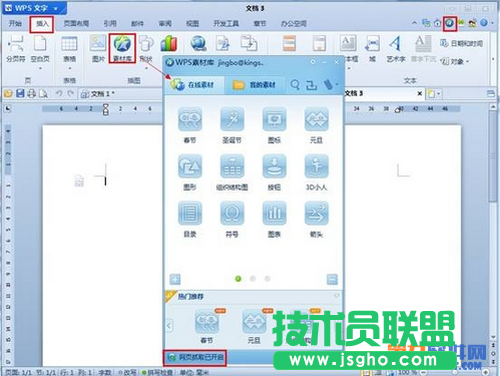Click the print icon in quick toolbar
500x376 pixels.
[x=32, y=94]
